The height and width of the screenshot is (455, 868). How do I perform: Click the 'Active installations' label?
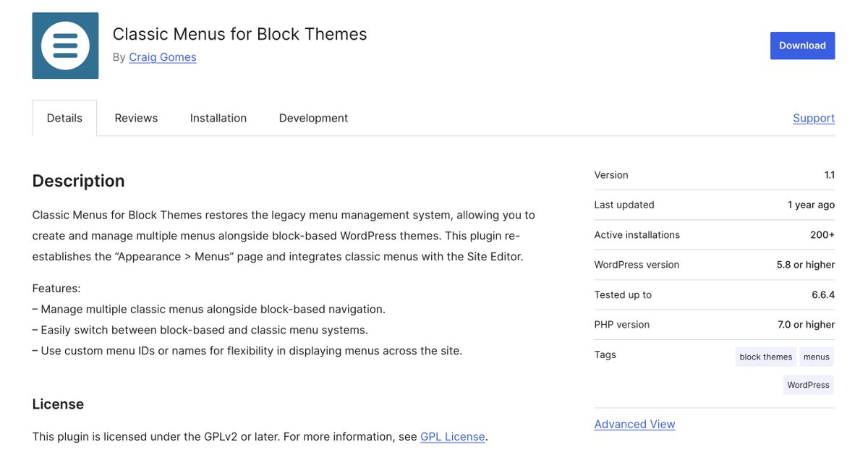click(637, 235)
